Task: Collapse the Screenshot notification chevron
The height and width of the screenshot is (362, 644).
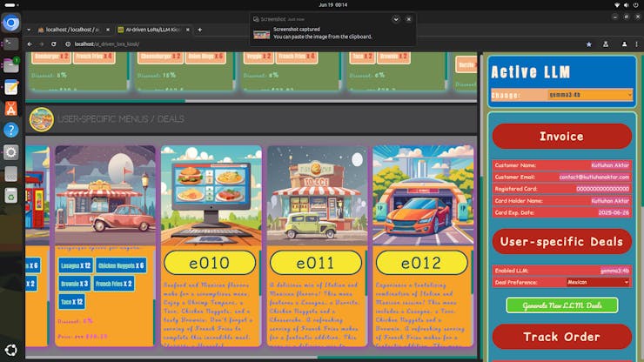Action: (x=396, y=19)
